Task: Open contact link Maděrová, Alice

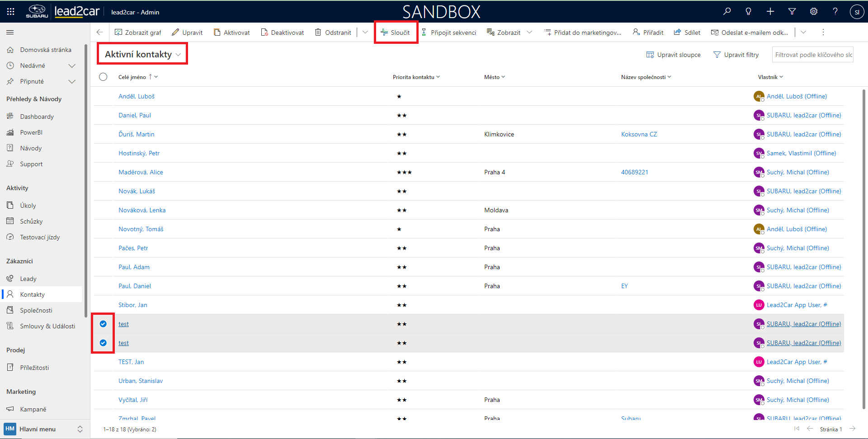Action: pyautogui.click(x=141, y=172)
